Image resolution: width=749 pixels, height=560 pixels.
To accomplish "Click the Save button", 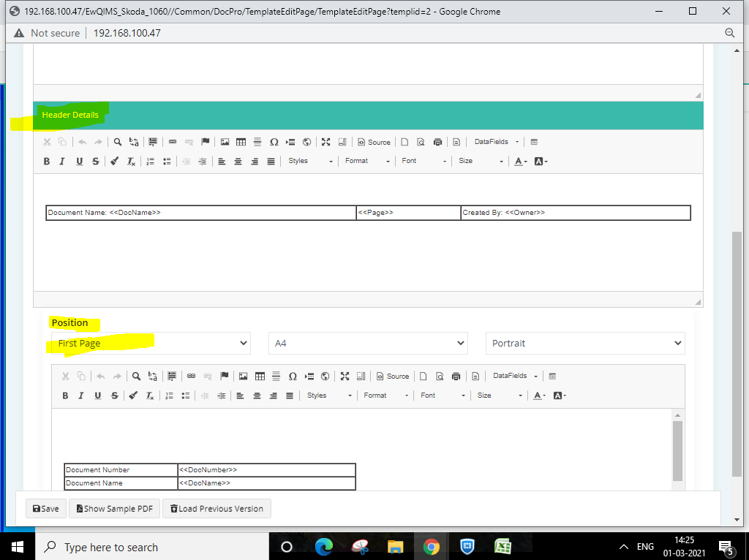I will point(45,508).
